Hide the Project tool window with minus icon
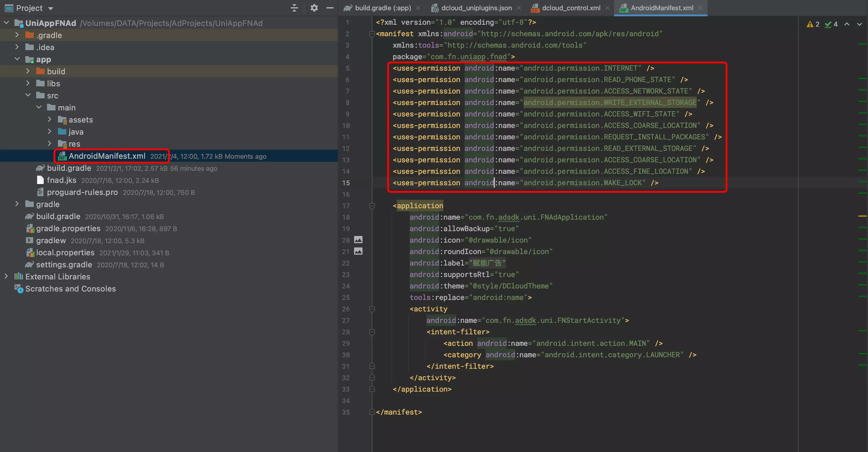This screenshot has height=452, width=868. (x=330, y=8)
